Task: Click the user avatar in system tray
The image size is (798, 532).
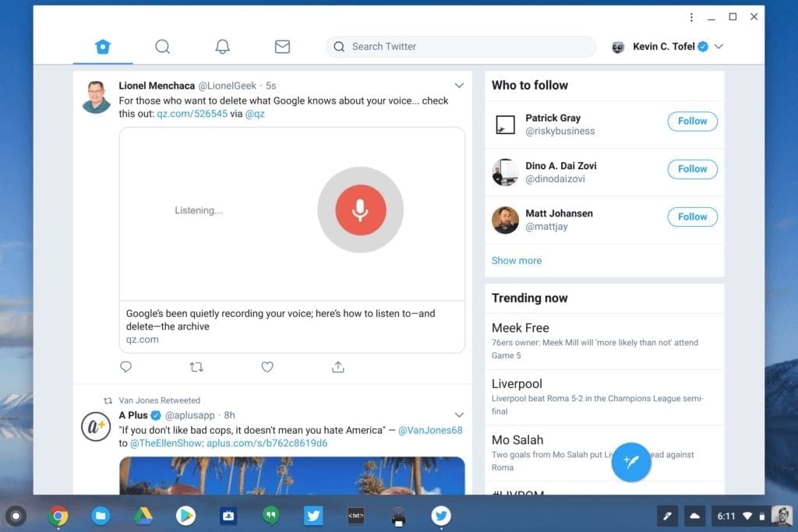Action: (x=781, y=516)
